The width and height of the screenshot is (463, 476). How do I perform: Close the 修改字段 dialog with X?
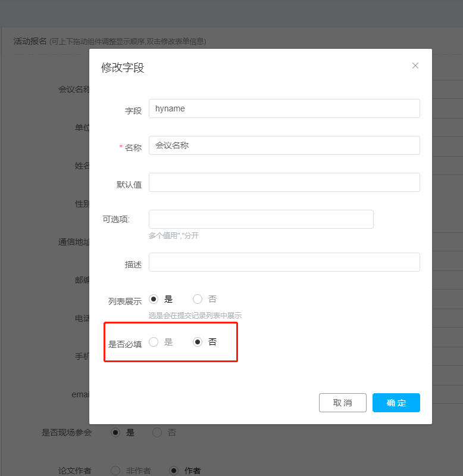coord(415,66)
